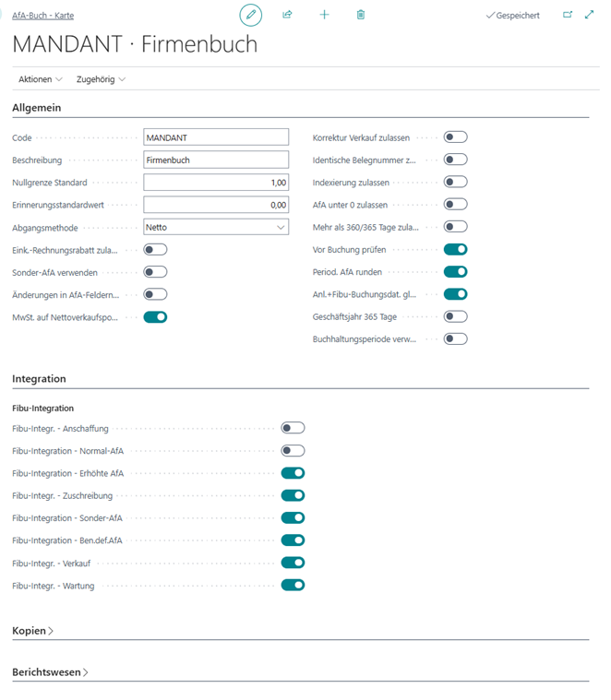
Task: Click the pencil edit icon
Action: tap(250, 15)
